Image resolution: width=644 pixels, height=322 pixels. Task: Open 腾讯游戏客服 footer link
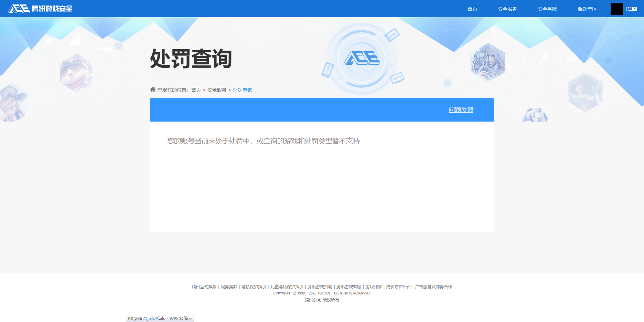point(348,287)
